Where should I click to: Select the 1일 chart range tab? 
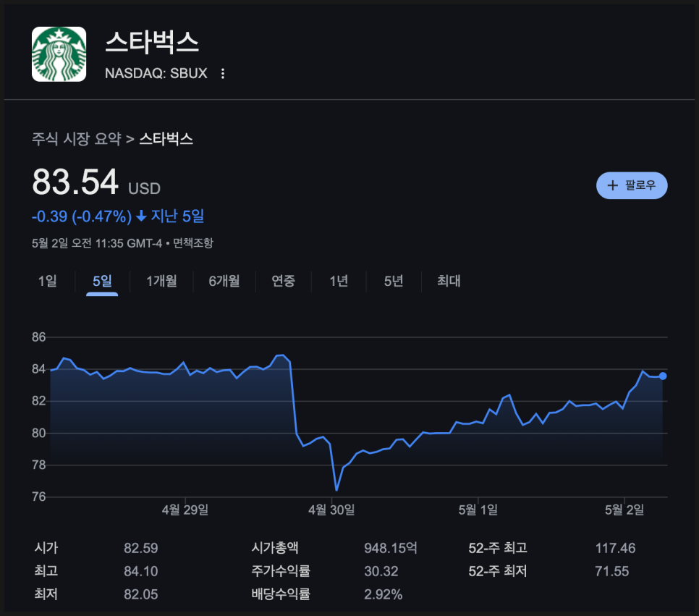point(47,281)
